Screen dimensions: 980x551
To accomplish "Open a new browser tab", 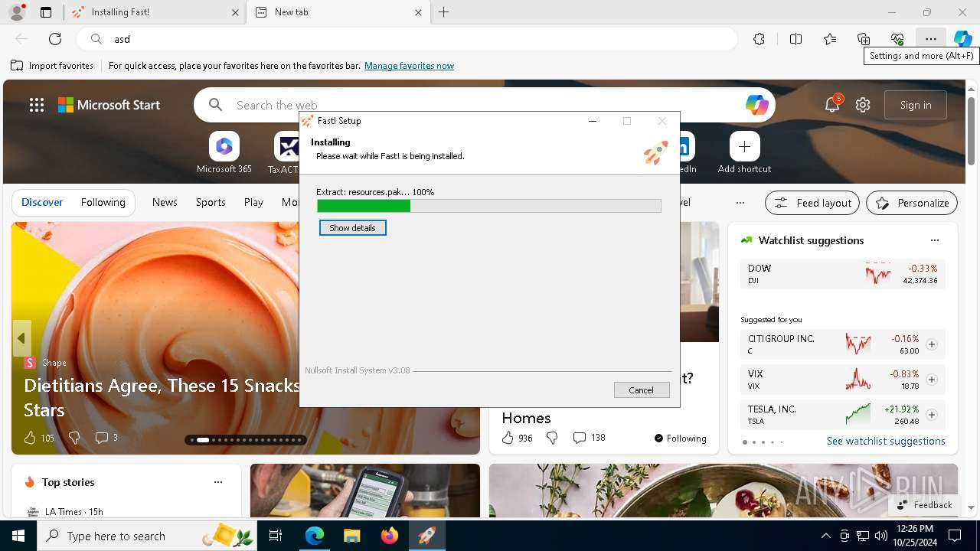I will (444, 12).
